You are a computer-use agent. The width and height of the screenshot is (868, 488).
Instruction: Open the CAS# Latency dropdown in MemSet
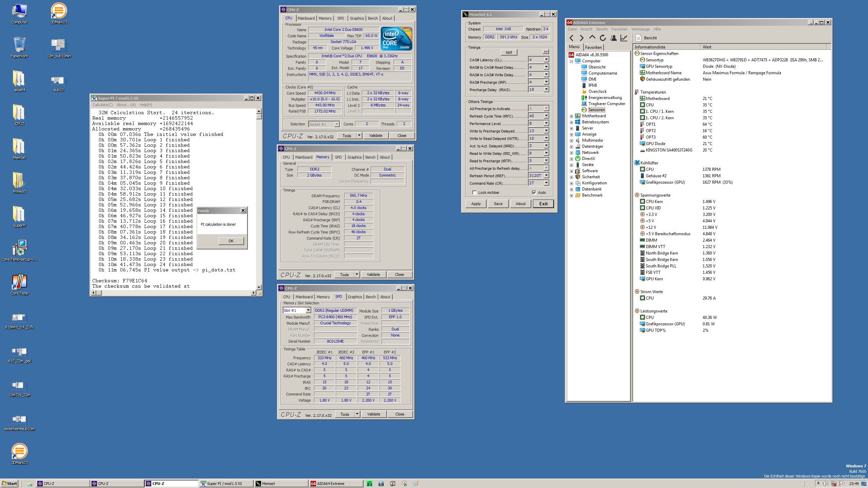pos(546,60)
